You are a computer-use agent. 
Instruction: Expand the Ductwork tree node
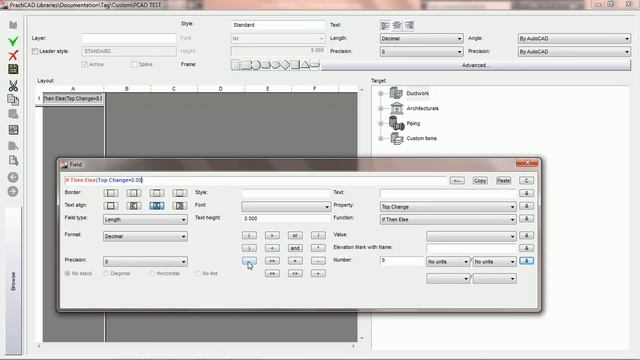[x=380, y=93]
